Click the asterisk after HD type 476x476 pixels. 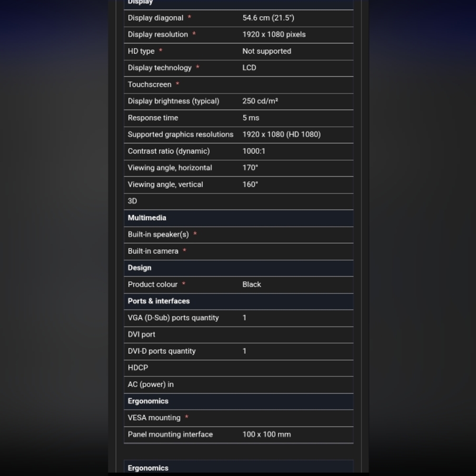[160, 50]
